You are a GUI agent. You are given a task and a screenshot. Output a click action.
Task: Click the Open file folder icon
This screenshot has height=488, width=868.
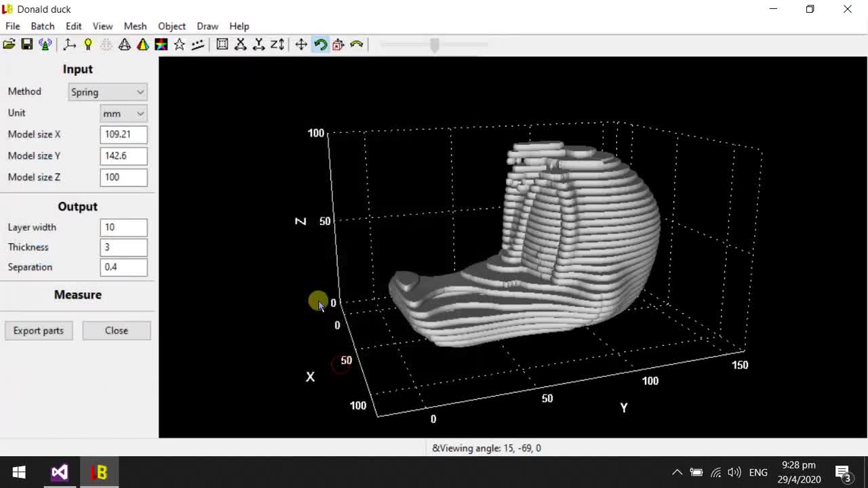pyautogui.click(x=9, y=45)
